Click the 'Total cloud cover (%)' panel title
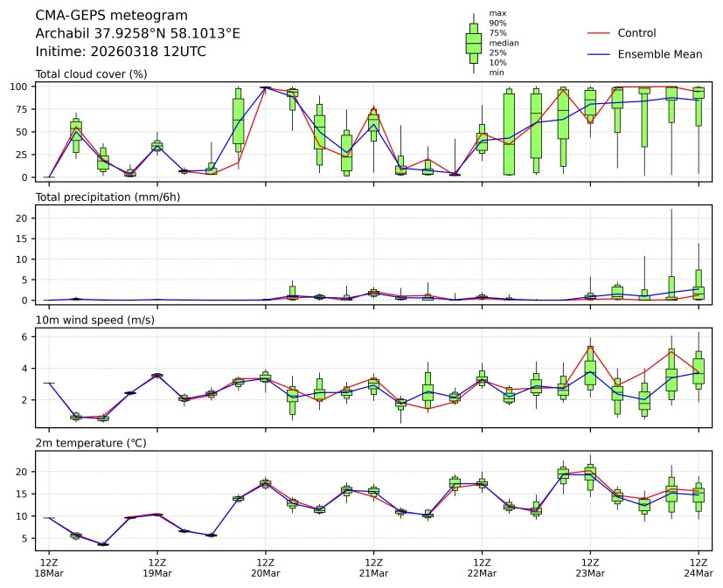The width and height of the screenshot is (723, 588). [x=91, y=73]
